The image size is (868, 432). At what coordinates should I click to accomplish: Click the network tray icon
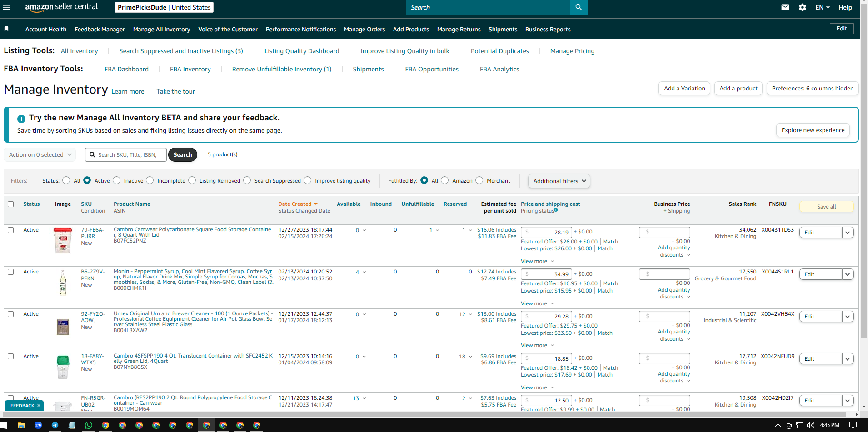[x=800, y=425]
